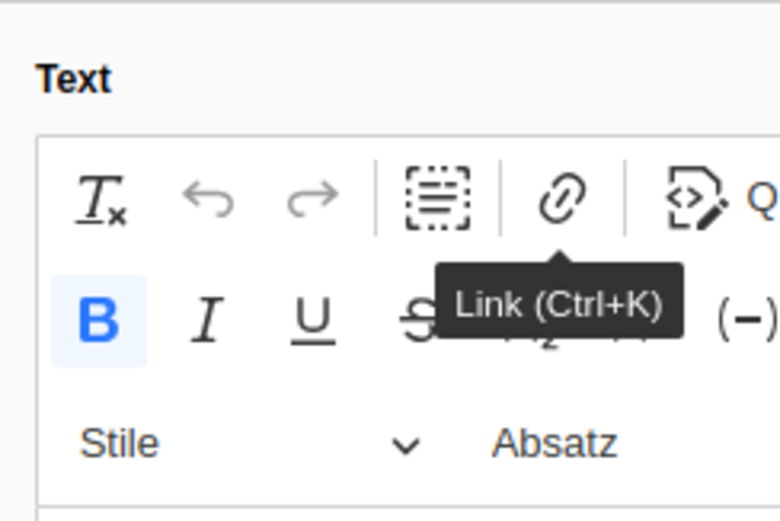780x521 pixels.
Task: Enable underline formatting
Action: (313, 321)
